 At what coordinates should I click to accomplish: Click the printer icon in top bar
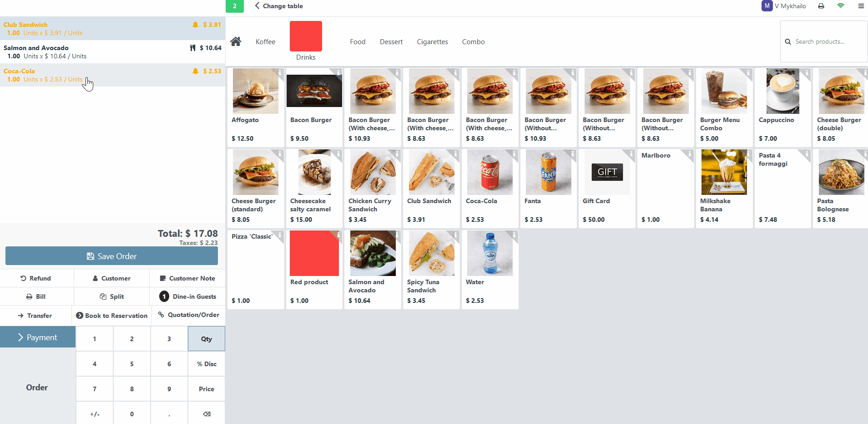[x=821, y=6]
